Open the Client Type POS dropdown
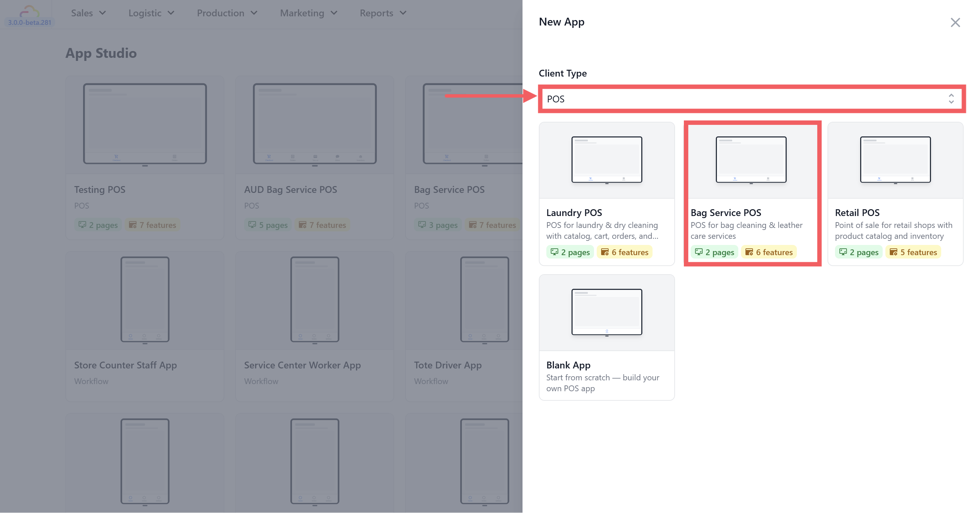Image resolution: width=980 pixels, height=513 pixels. point(751,99)
